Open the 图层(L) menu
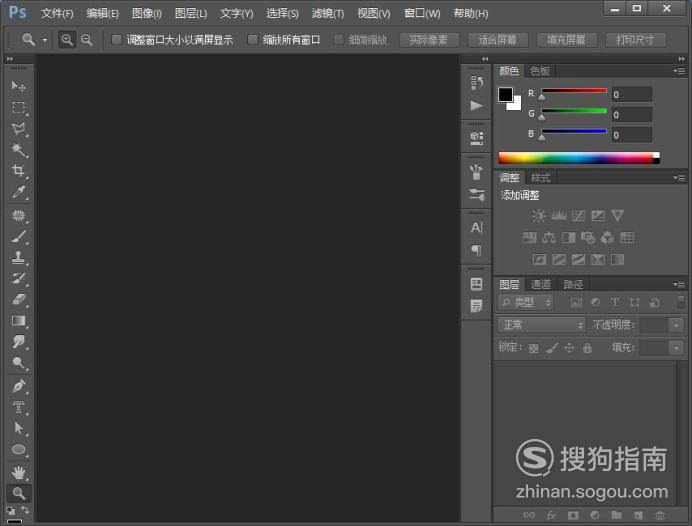 coord(191,14)
